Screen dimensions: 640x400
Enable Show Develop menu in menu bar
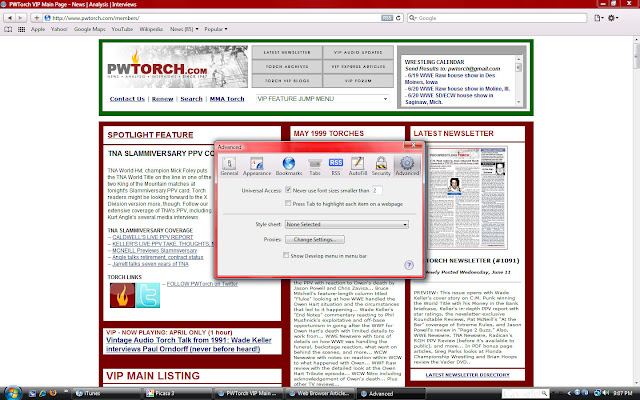[286, 256]
